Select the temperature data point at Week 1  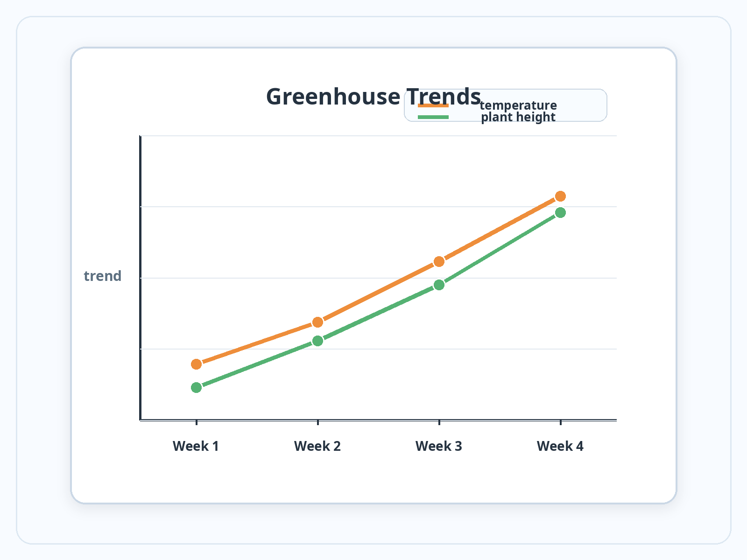point(197,364)
